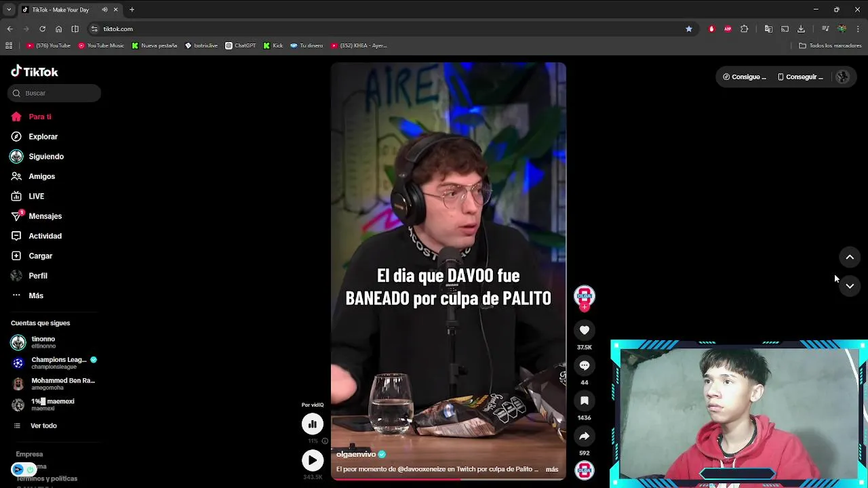This screenshot has width=868, height=488.
Task: Open the red hand blocker extension
Action: (x=711, y=28)
